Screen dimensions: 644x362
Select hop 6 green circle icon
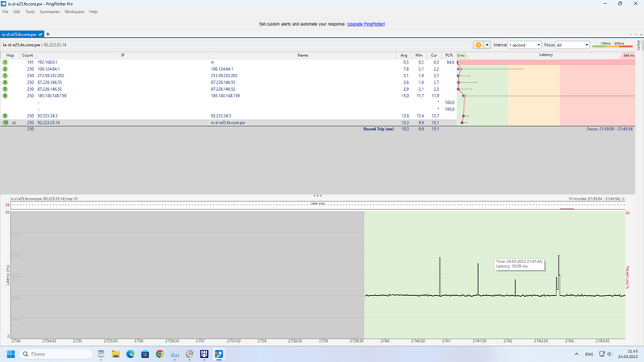click(x=5, y=96)
